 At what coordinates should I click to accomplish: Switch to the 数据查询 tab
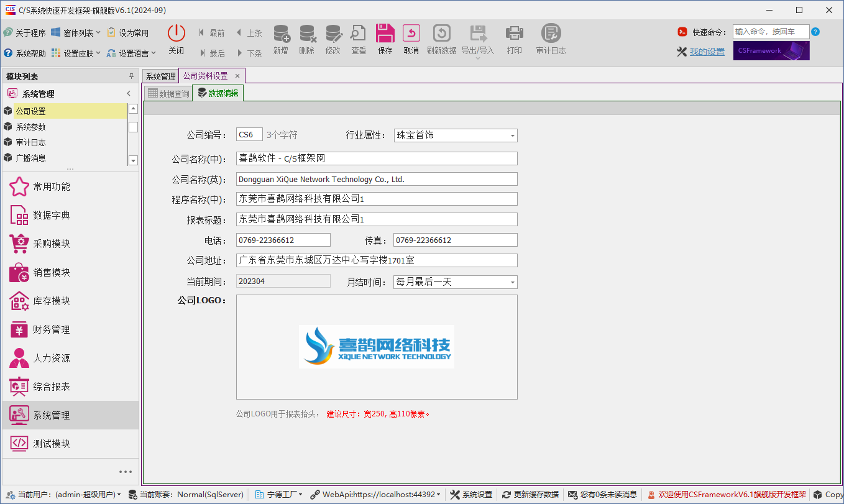pyautogui.click(x=168, y=94)
